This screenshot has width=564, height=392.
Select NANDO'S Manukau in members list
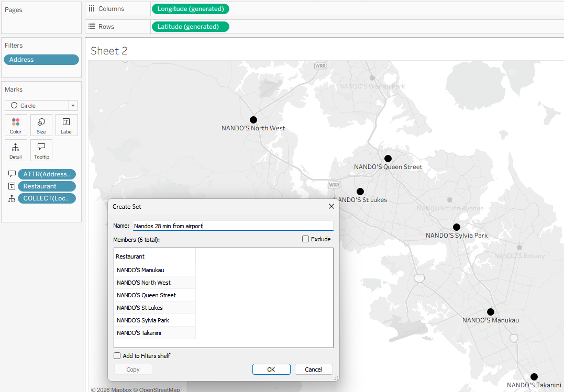[154, 270]
